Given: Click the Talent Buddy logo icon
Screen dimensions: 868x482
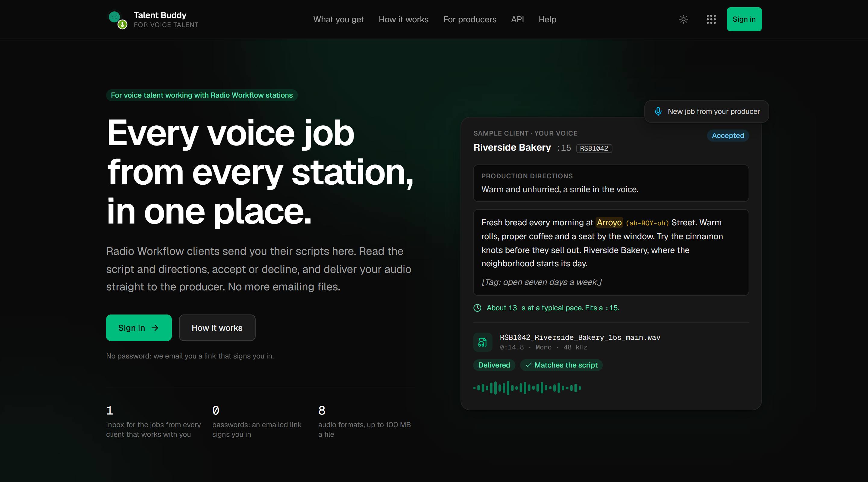Looking at the screenshot, I should coord(117,20).
